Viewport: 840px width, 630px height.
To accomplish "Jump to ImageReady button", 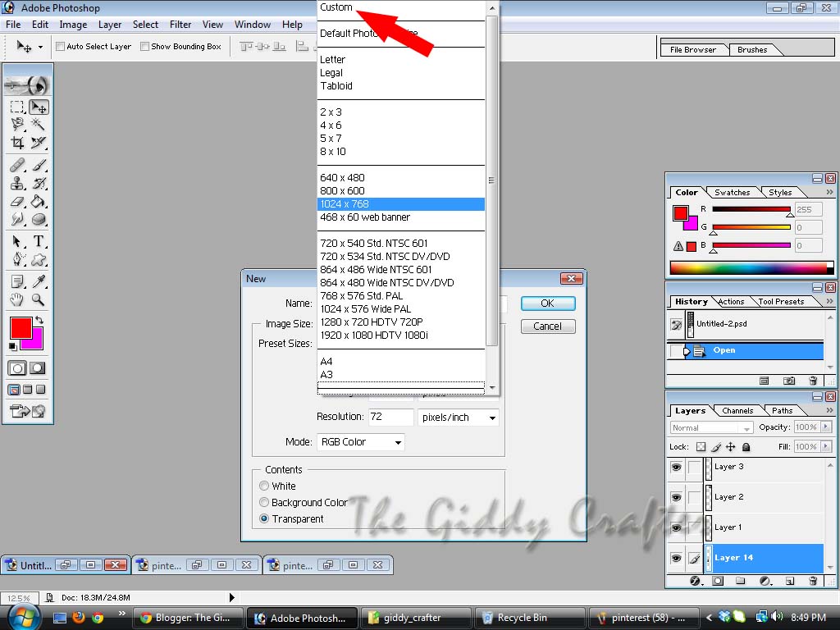I will 27,412.
